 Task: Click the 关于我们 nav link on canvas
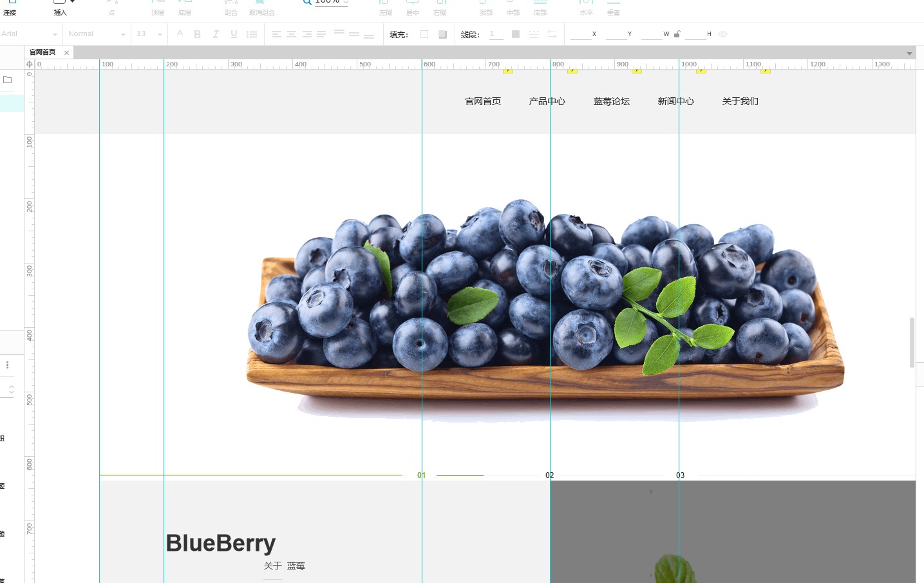[740, 101]
